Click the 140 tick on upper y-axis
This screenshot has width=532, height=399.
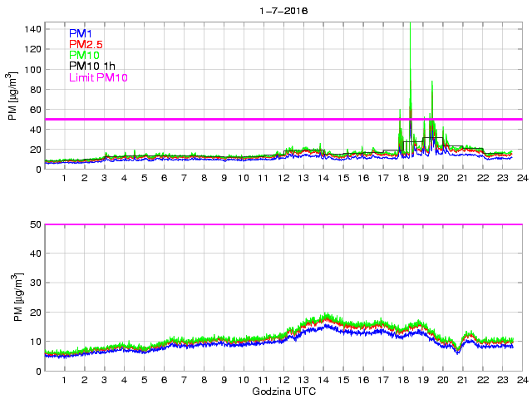tap(32, 29)
